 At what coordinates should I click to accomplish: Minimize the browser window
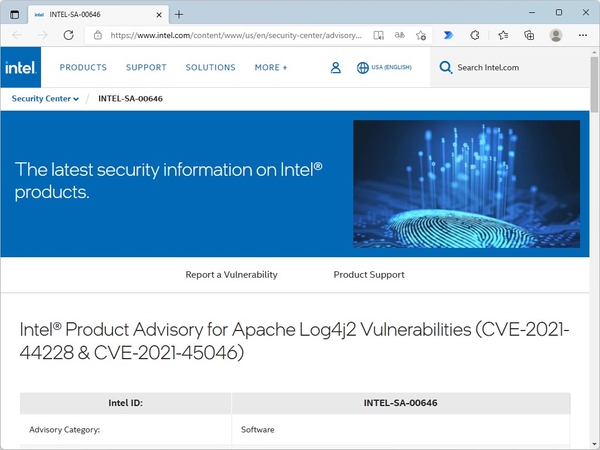[532, 13]
